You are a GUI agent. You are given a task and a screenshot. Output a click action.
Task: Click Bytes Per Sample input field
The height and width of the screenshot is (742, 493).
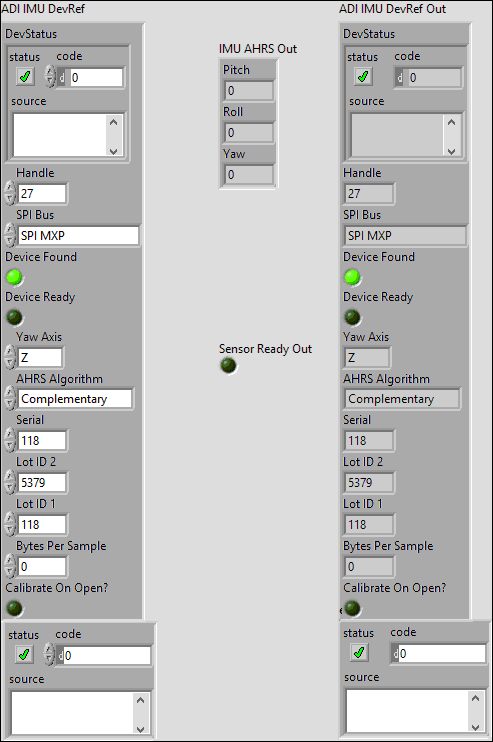click(42, 566)
